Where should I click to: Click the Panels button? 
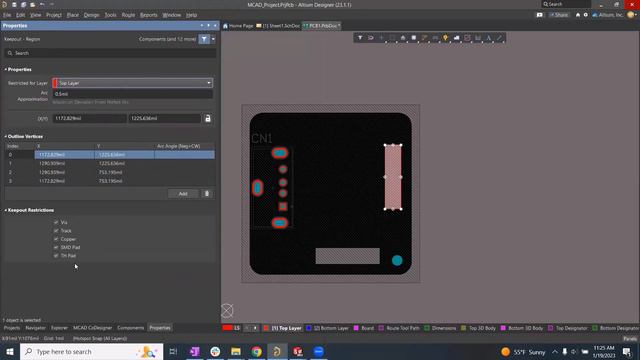pos(630,338)
